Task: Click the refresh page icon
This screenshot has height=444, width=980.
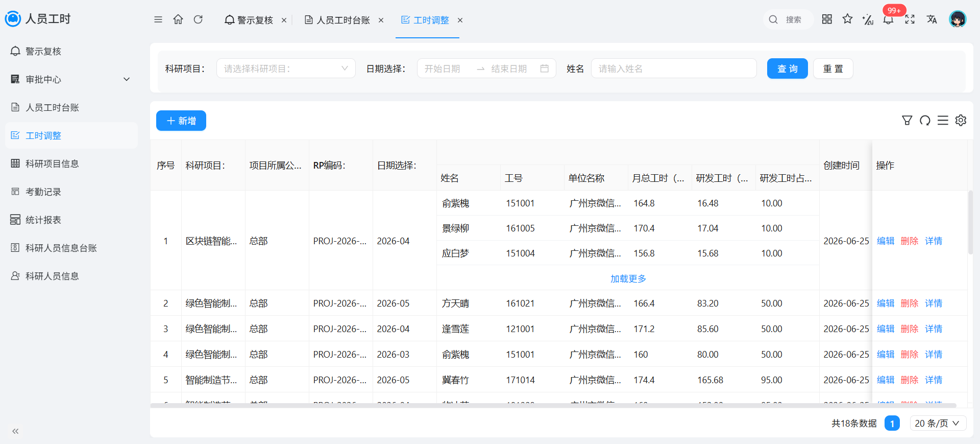Action: 198,19
